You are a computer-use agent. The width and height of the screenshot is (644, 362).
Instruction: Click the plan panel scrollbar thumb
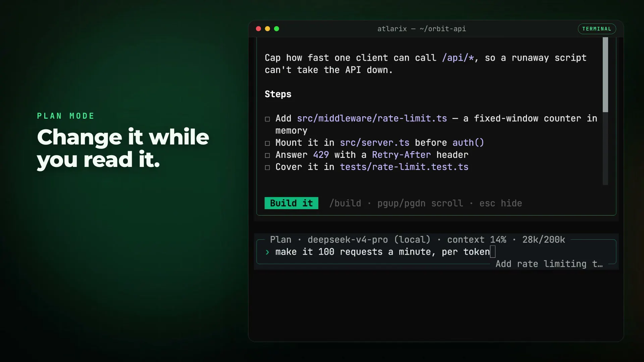click(x=605, y=74)
